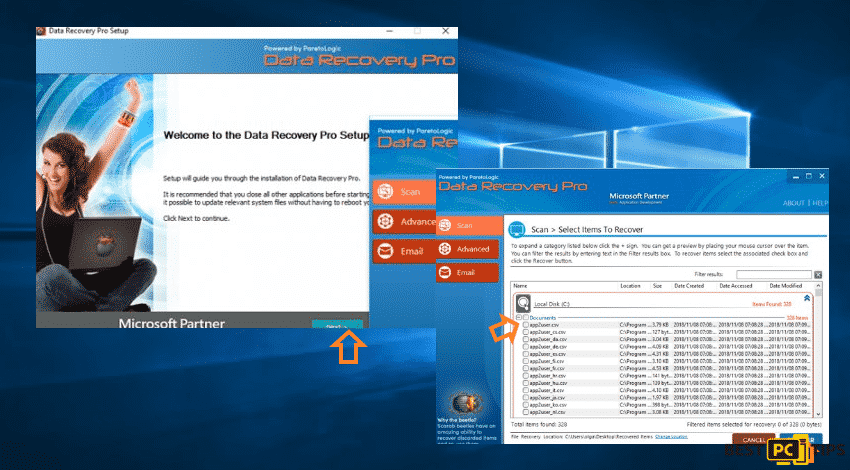Collapse the Documents tree node
The image size is (850, 470).
click(519, 317)
